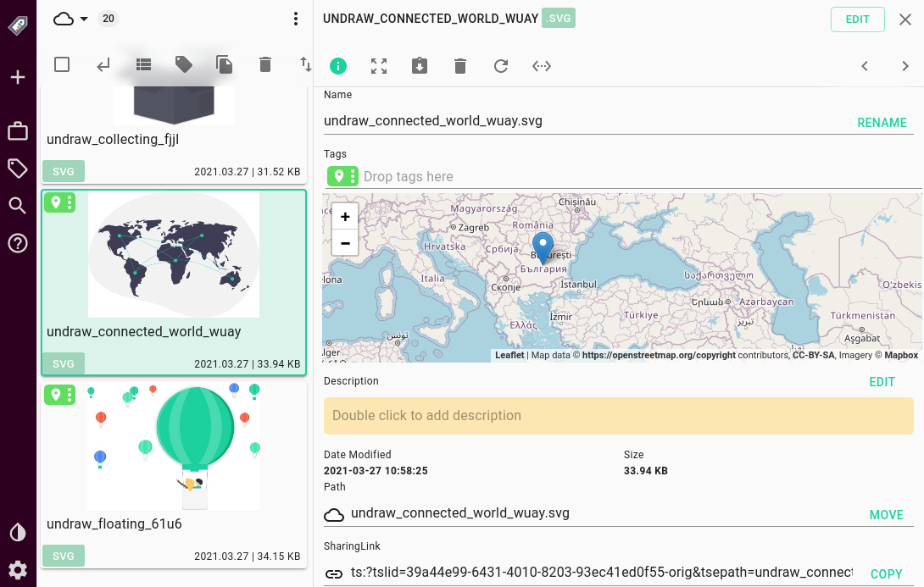Delete undraw_connected_world_wuay.svg via trash icon

460,65
